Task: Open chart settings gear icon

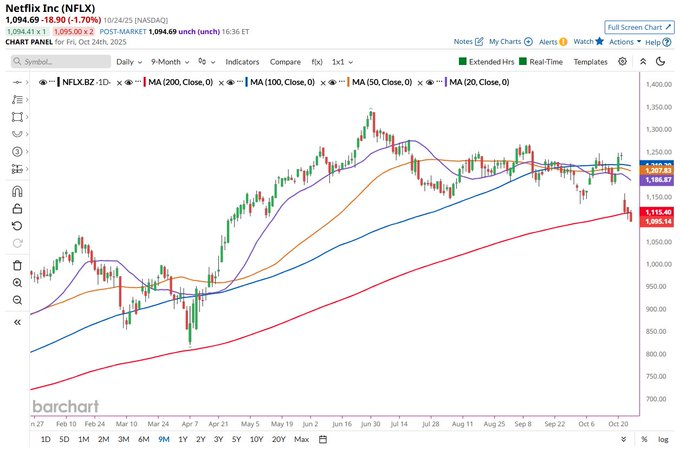Action: coord(623,61)
